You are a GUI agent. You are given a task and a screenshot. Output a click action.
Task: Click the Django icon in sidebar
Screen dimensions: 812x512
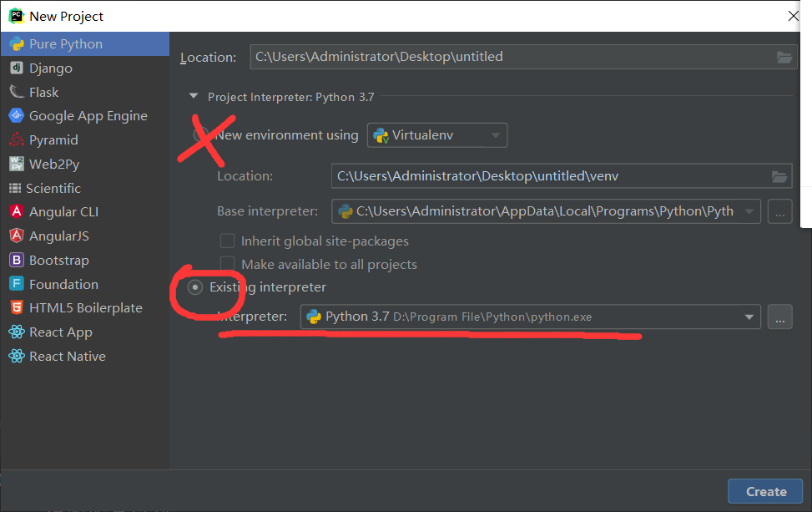tap(17, 68)
